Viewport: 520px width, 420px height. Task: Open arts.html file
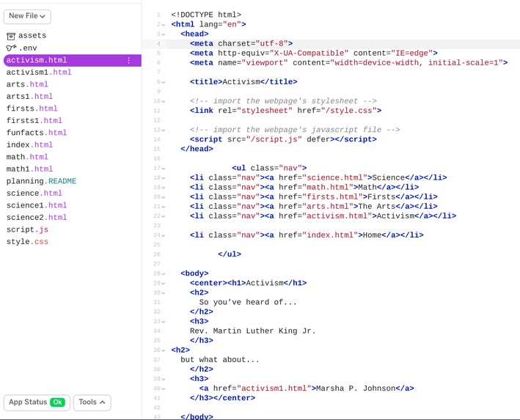pyautogui.click(x=27, y=84)
